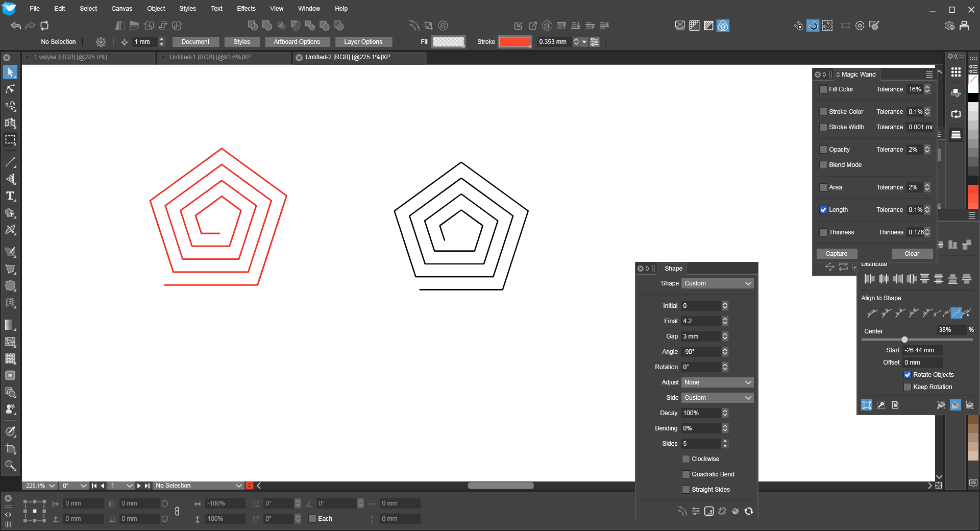980x531 pixels.
Task: Select the Rectangle selection tool
Action: 10,140
